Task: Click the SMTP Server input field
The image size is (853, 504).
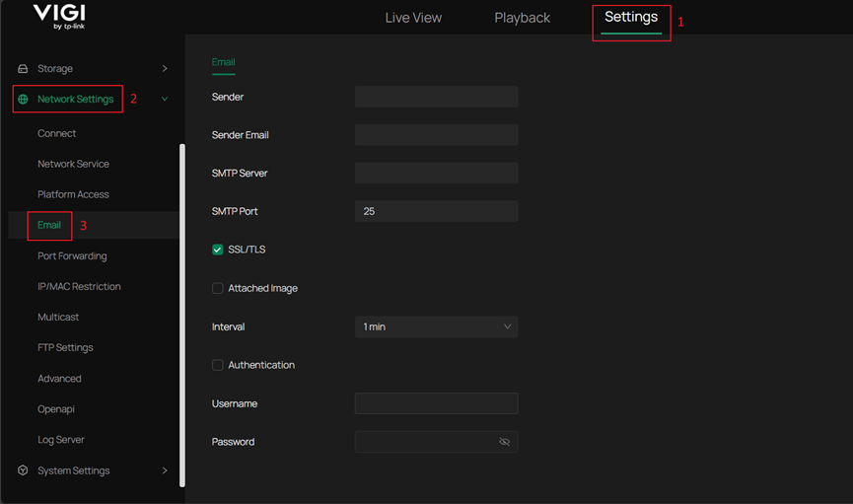Action: (436, 174)
